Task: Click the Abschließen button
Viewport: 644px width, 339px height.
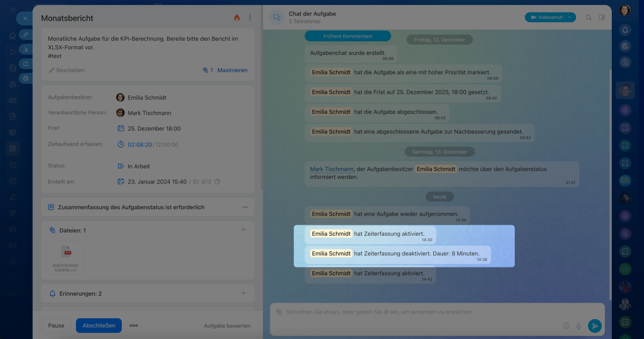Action: click(x=99, y=325)
